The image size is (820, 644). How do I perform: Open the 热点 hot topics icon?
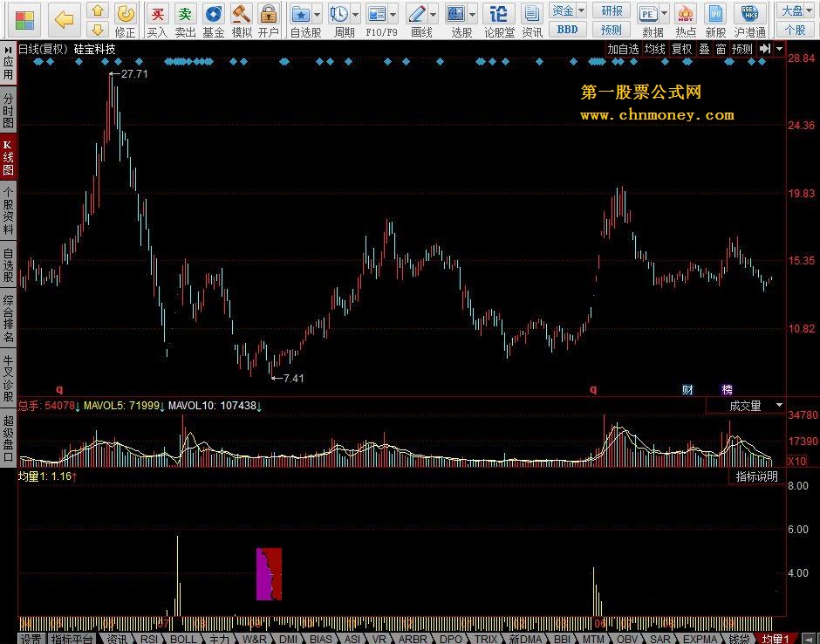tap(685, 14)
